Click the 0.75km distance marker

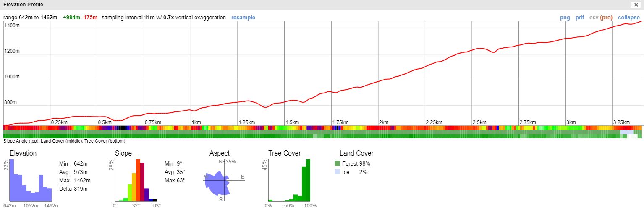coord(153,122)
